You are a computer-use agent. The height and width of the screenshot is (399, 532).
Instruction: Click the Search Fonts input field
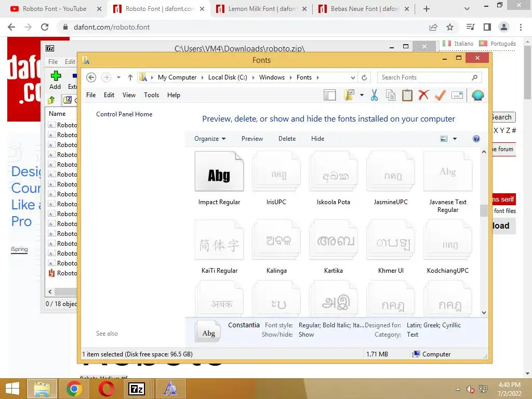click(x=424, y=77)
